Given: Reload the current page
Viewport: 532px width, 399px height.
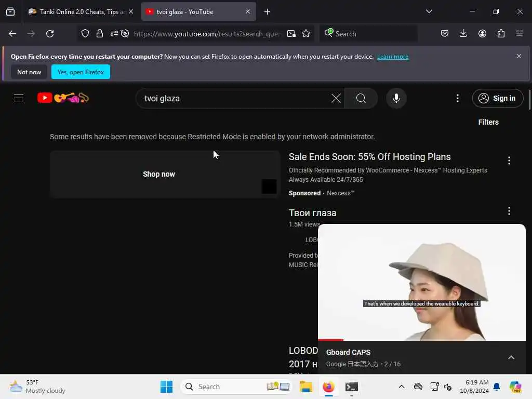Looking at the screenshot, I should click(50, 34).
